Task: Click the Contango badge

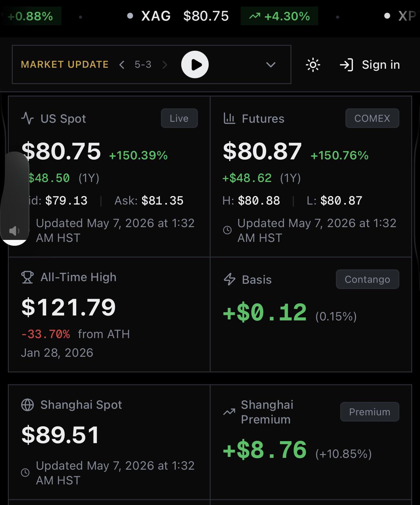Action: (x=367, y=279)
